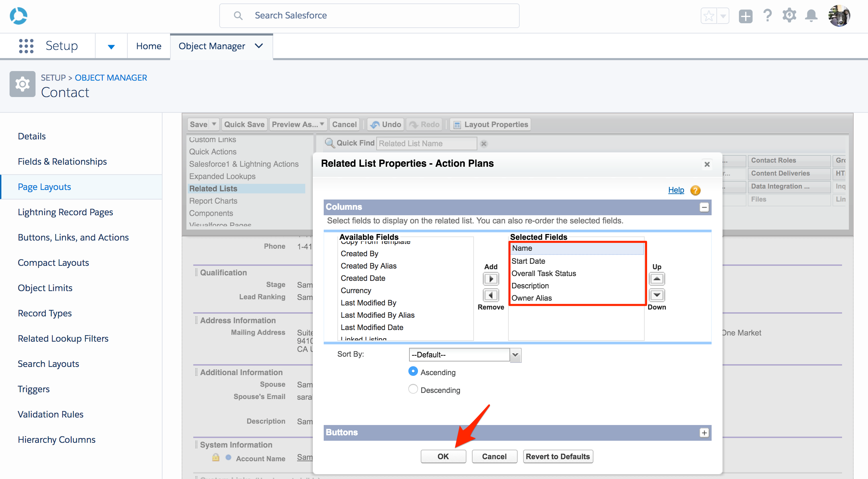Switch to the Object Manager tab
Screen dimensions: 868x479
pos(212,46)
